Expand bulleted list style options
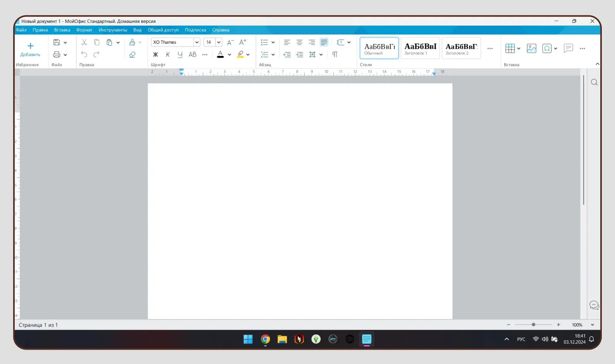Screen dimensions: 615x364 pyautogui.click(x=273, y=43)
